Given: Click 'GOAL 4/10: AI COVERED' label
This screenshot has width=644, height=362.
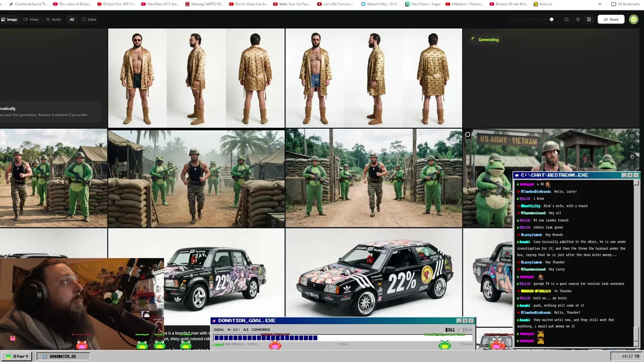Looking at the screenshot, I should (x=242, y=330).
